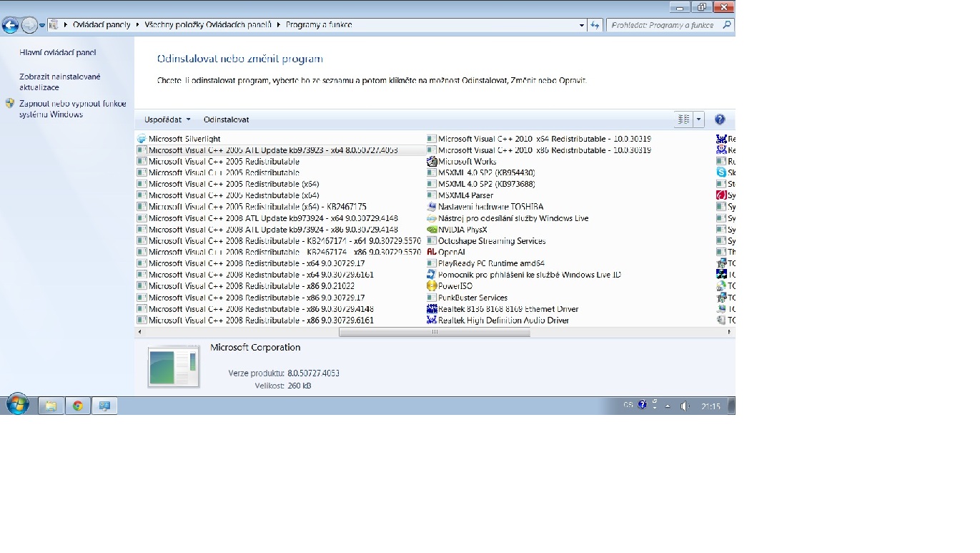
Task: Click the Forward navigation arrow
Action: click(x=29, y=26)
